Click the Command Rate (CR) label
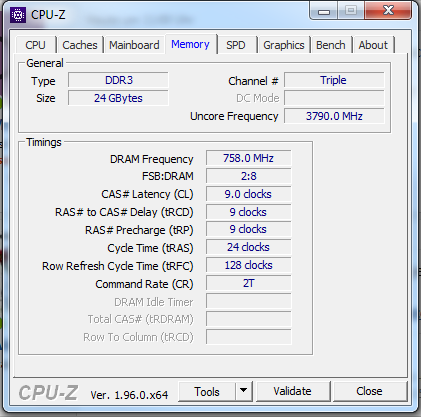This screenshot has height=417, width=421. 144,284
